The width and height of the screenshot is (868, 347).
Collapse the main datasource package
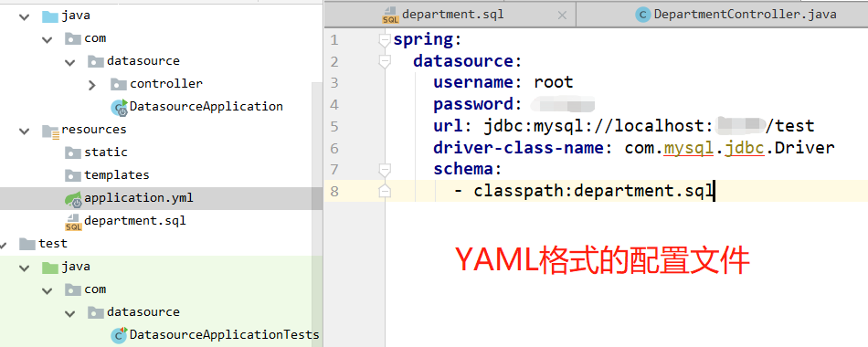69,62
